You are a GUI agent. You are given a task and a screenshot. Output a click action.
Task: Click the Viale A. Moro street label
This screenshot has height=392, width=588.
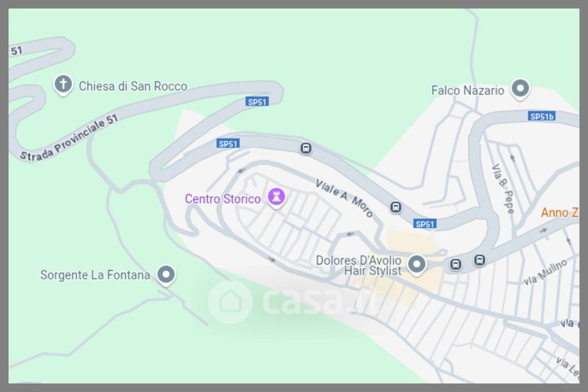pyautogui.click(x=344, y=199)
